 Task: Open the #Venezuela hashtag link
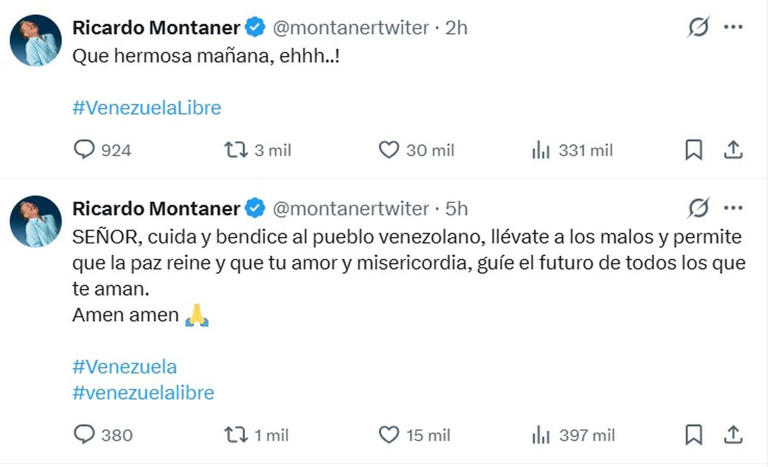pyautogui.click(x=124, y=366)
